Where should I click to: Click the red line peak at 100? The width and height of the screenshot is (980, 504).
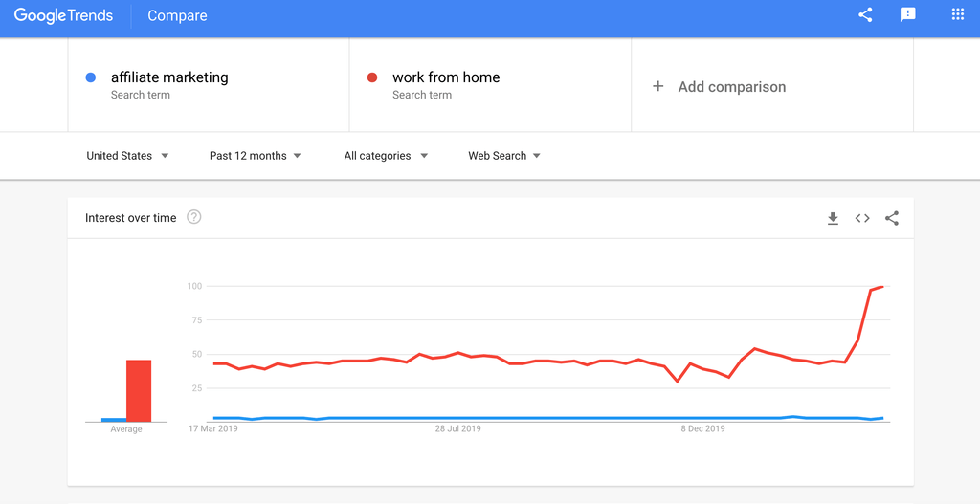coord(881,287)
